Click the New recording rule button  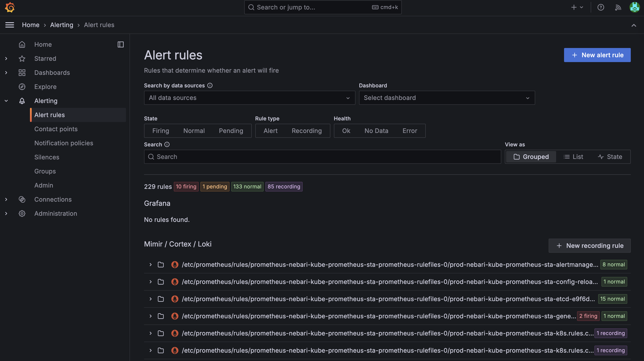(x=590, y=246)
